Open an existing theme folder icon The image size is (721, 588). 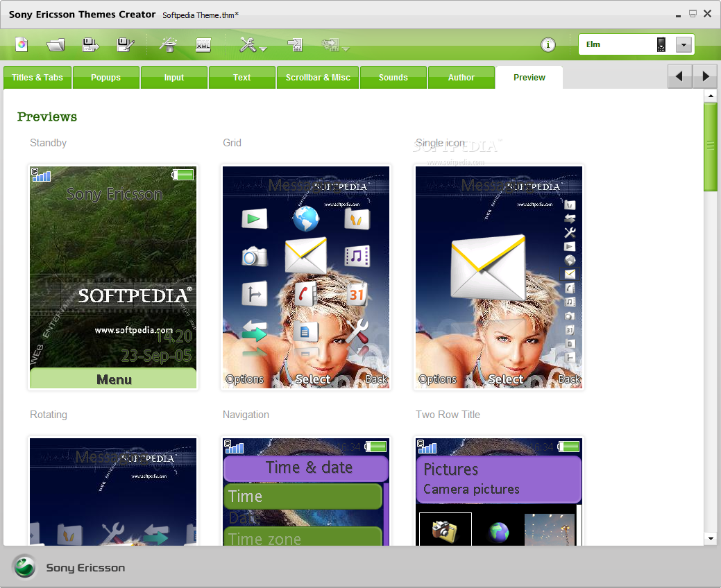pos(56,44)
